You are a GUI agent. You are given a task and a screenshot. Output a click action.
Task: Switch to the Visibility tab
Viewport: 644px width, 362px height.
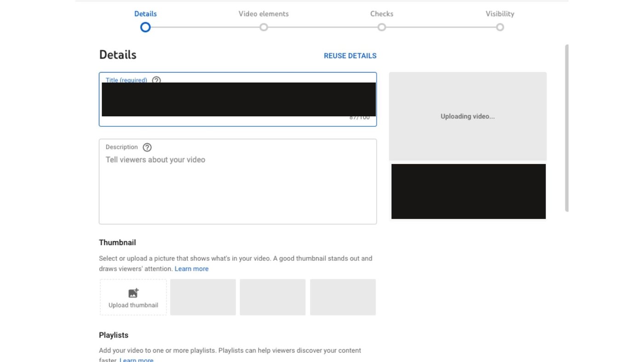(x=500, y=13)
